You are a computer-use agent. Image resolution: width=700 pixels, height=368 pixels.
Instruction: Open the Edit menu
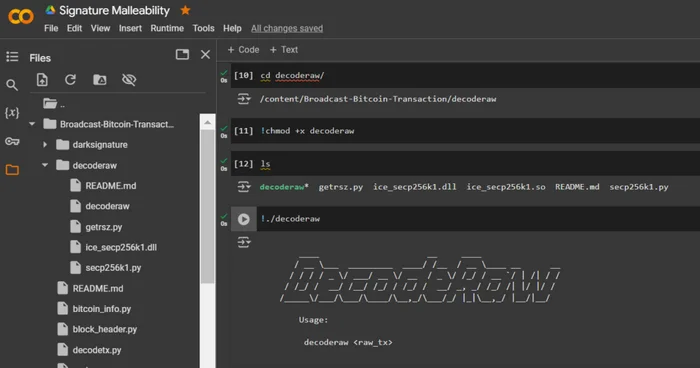point(74,28)
